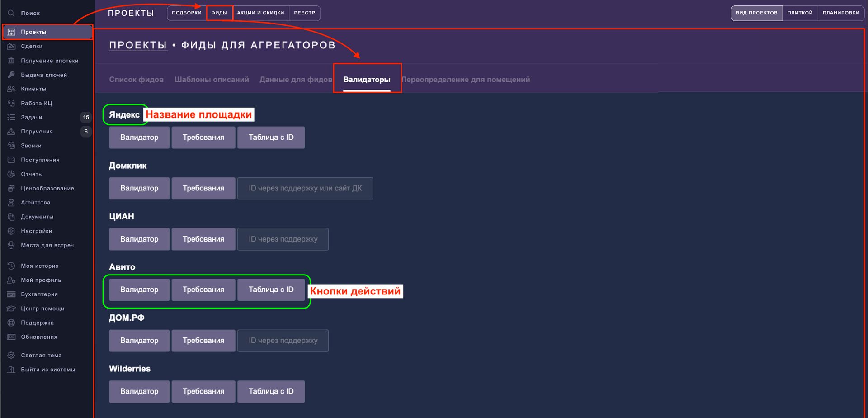
Task: Open Таблица с ID for Яндекс
Action: coord(271,138)
